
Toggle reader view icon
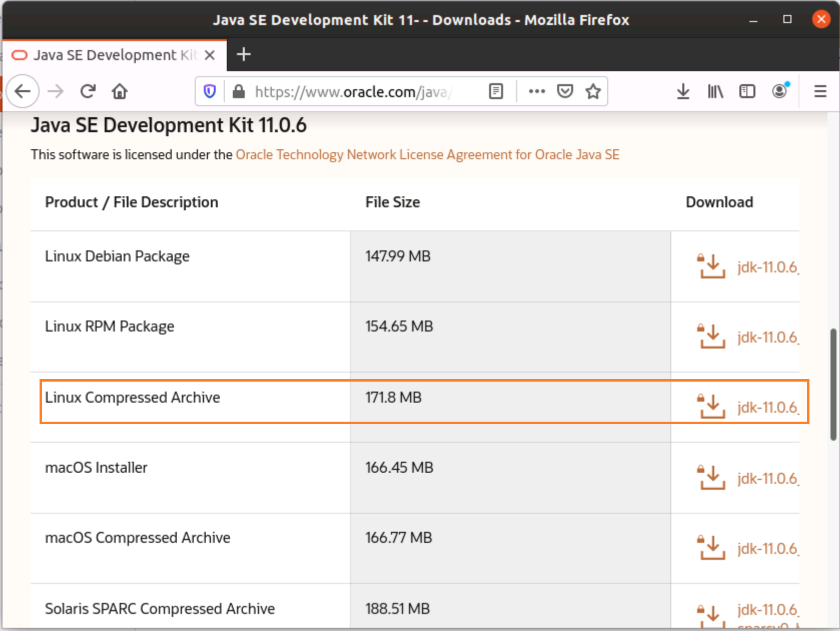[496, 91]
